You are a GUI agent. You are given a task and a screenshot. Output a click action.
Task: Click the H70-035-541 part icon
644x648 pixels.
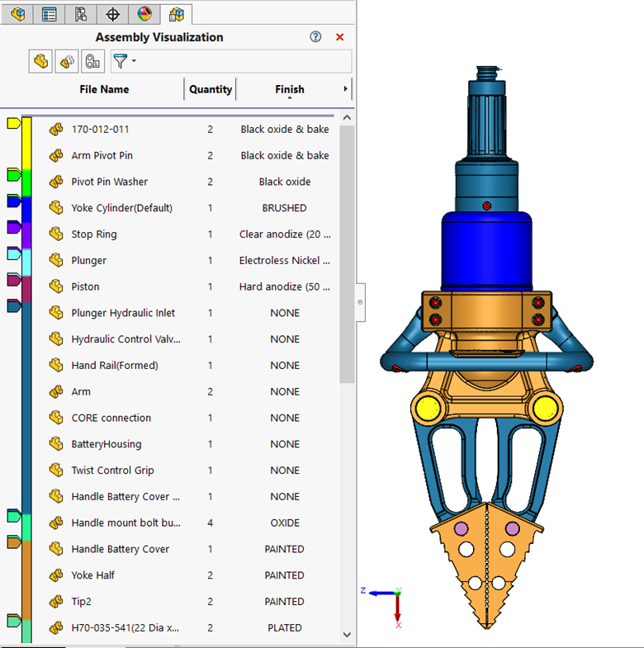[56, 627]
